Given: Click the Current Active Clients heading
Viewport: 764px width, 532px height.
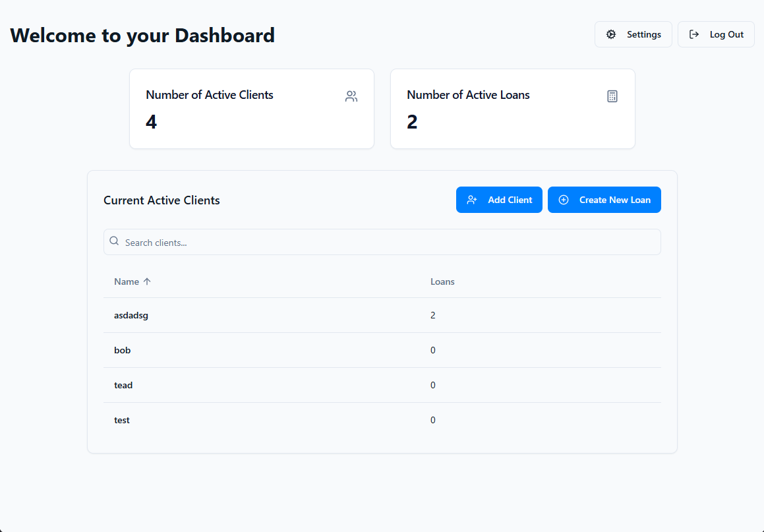Looking at the screenshot, I should point(162,200).
